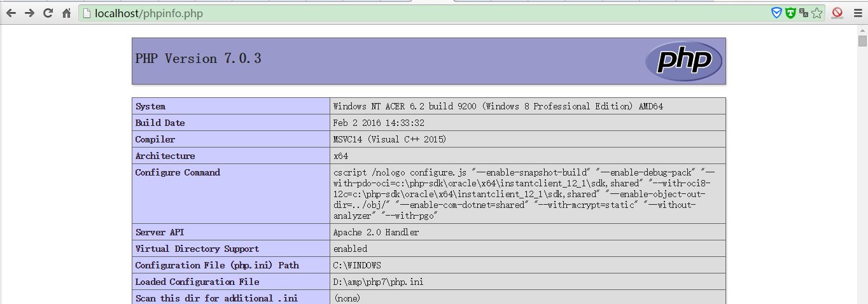Click 'Virtual Directory Support' label
868x304 pixels.
[197, 249]
